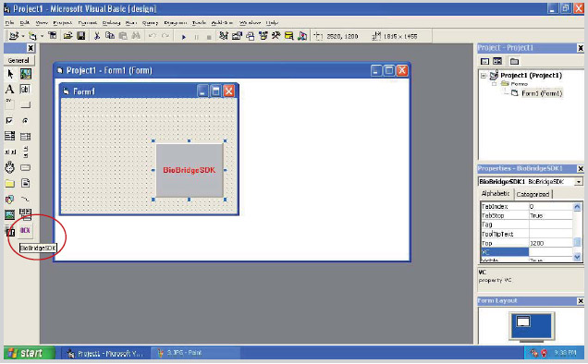Toggle Folders view in Project panel
Screen dimensions: 588x364
[514, 61]
